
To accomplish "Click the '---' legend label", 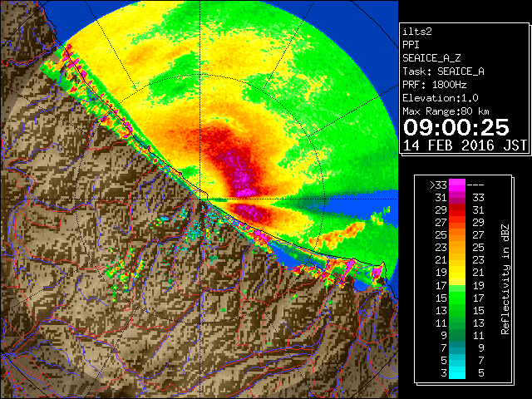I will 475,185.
